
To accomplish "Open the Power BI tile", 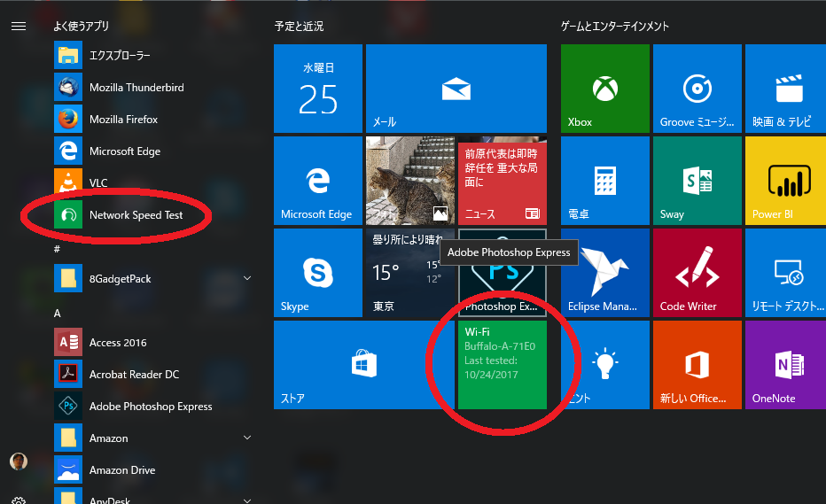I will pyautogui.click(x=785, y=181).
